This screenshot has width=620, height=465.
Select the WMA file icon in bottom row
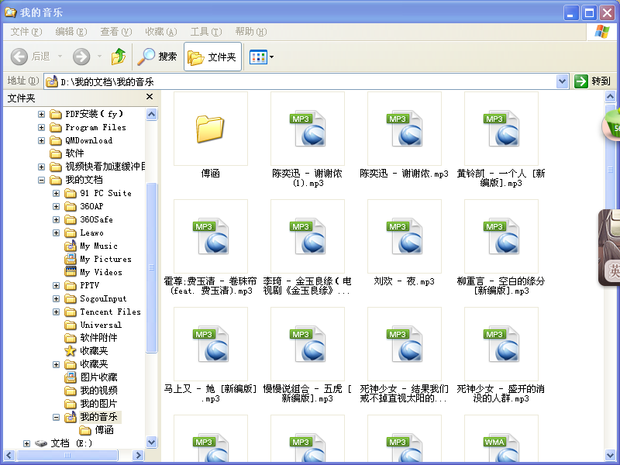point(501,439)
